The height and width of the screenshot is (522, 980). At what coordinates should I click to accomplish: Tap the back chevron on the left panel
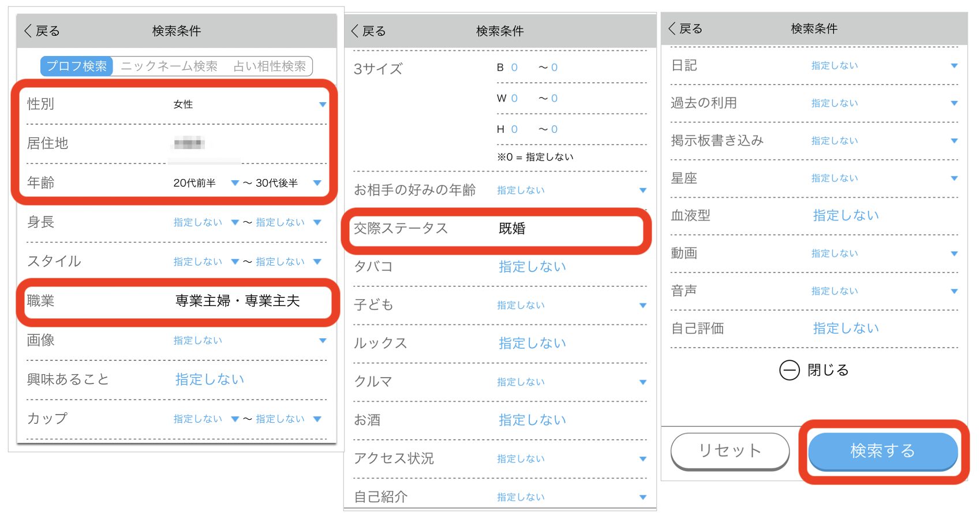coord(28,31)
